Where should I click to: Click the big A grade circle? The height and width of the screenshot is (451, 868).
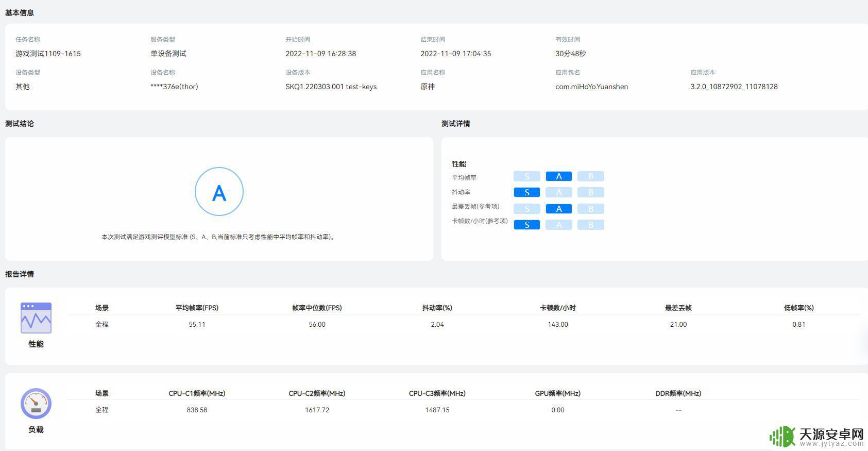219,191
